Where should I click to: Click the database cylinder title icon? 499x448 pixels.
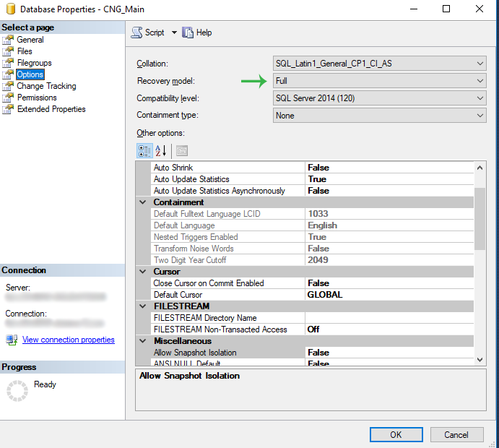click(x=11, y=9)
